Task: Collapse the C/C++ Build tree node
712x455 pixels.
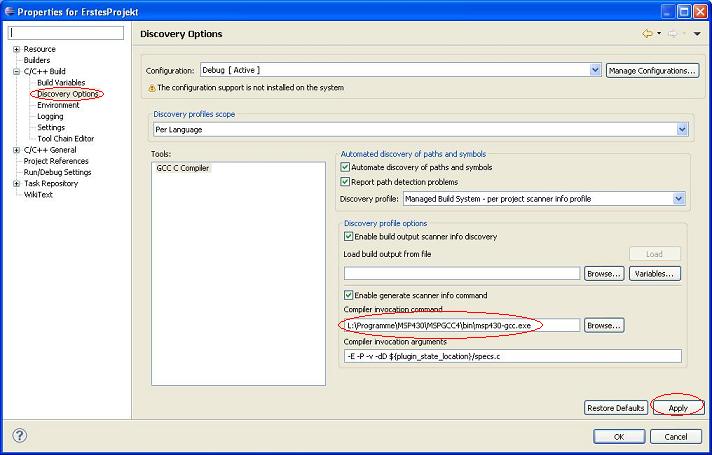Action: (16, 71)
